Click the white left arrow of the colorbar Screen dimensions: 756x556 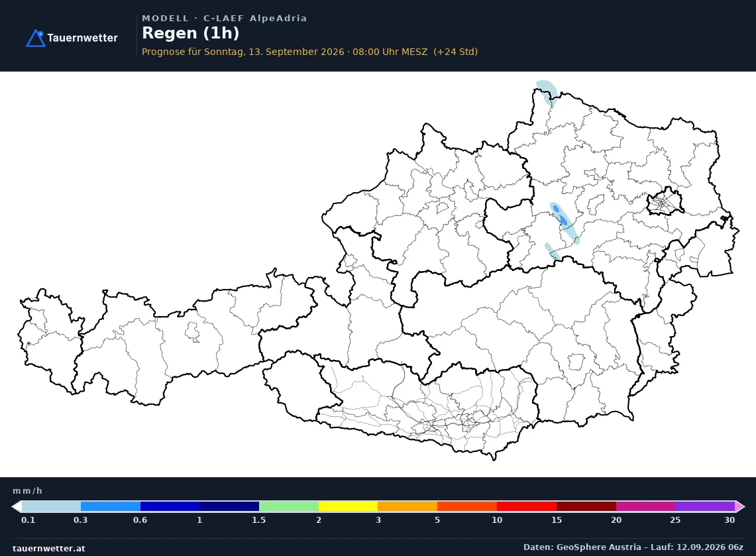pyautogui.click(x=17, y=506)
